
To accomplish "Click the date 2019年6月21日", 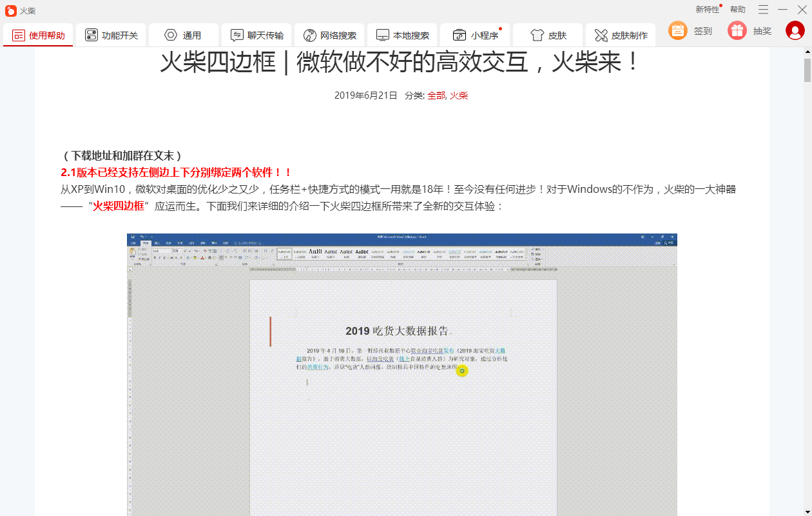I will click(x=366, y=95).
